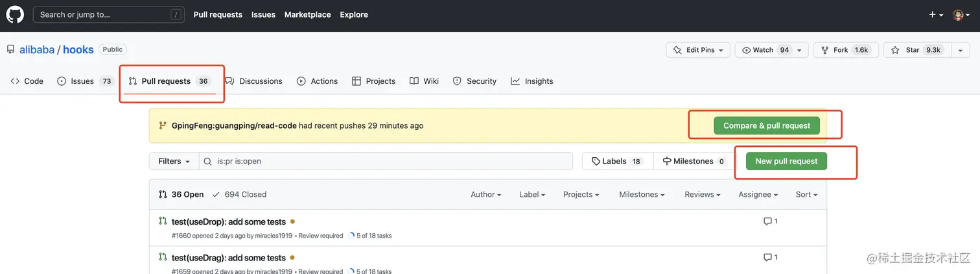Go to Marketplace

pyautogui.click(x=307, y=14)
